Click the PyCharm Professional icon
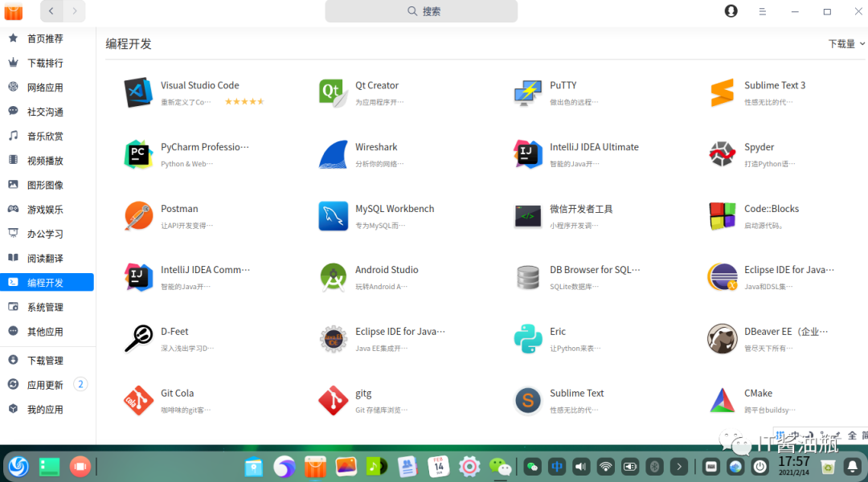Screen dimensions: 868x482 (138, 154)
